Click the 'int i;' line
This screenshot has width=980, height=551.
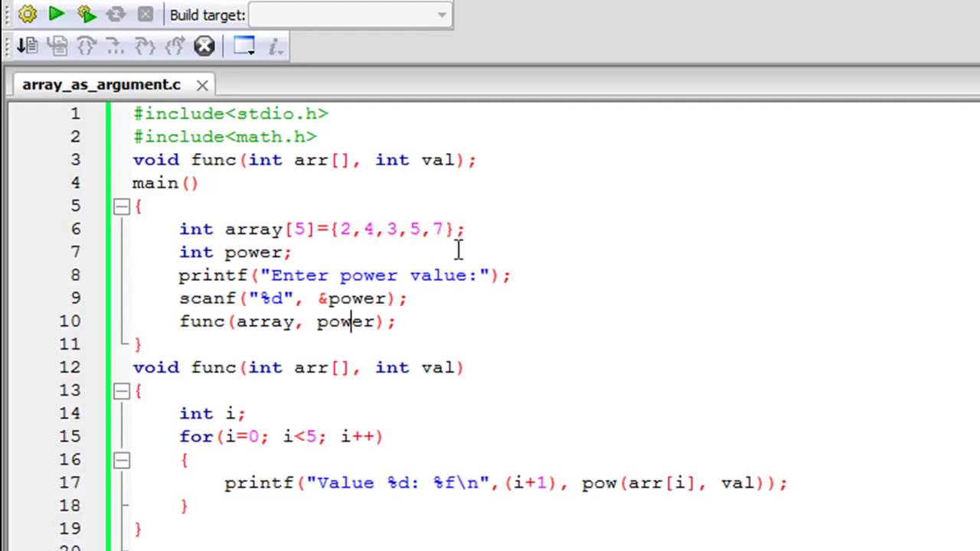coord(212,413)
